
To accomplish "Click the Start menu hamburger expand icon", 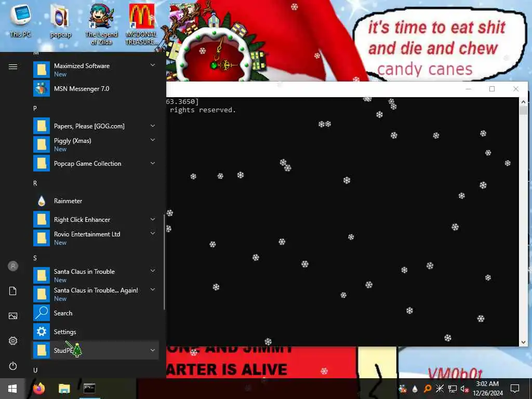I will [13, 66].
